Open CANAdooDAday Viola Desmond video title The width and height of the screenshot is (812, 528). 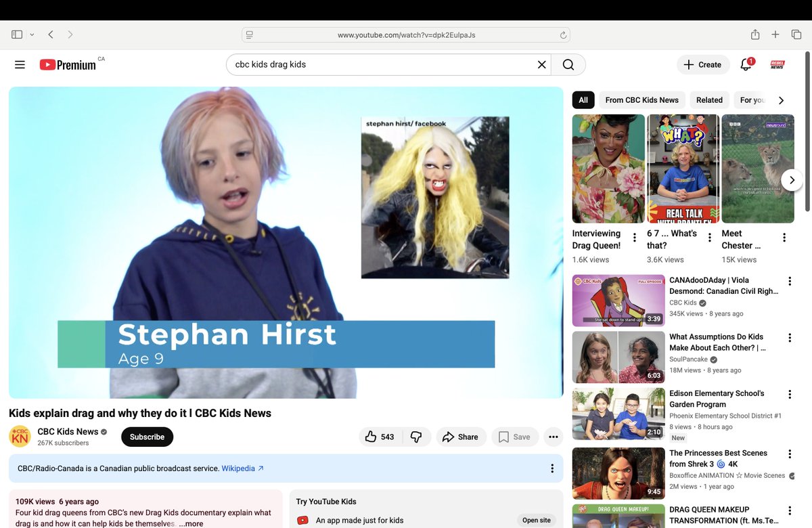point(723,286)
